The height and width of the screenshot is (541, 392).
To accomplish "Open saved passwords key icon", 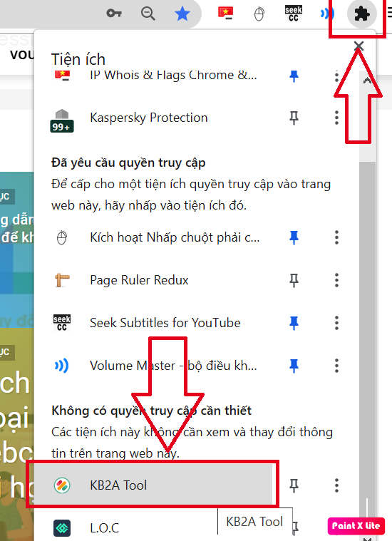I will [x=114, y=14].
